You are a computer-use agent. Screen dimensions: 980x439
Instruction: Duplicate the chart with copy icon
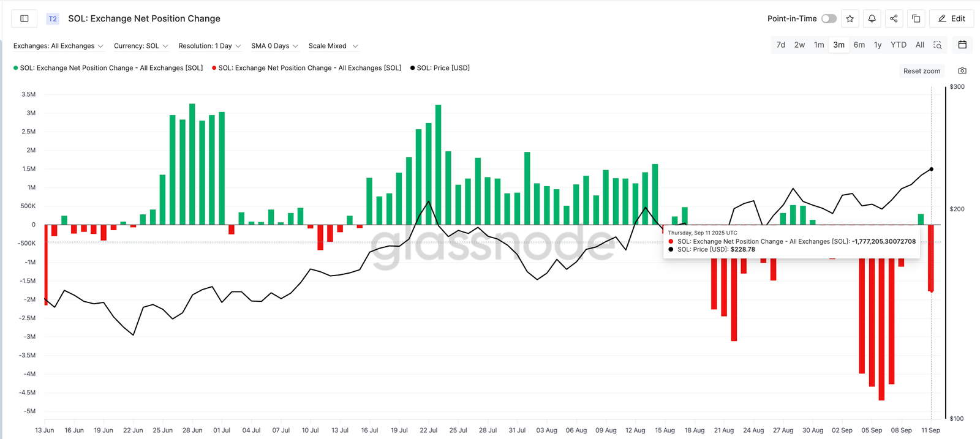click(916, 18)
